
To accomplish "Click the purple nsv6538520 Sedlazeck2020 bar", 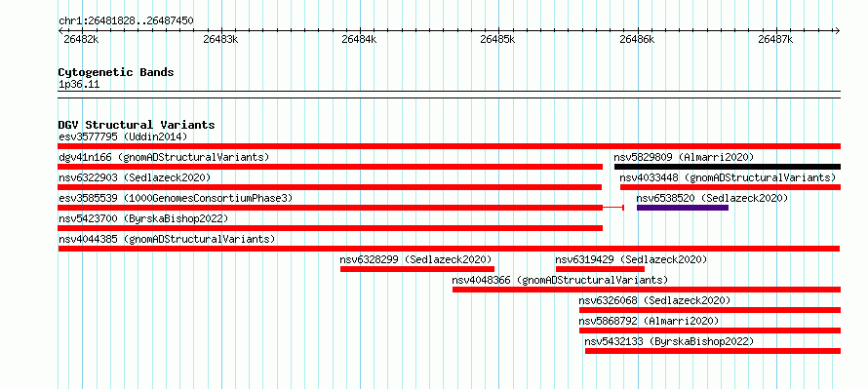I will tap(683, 208).
